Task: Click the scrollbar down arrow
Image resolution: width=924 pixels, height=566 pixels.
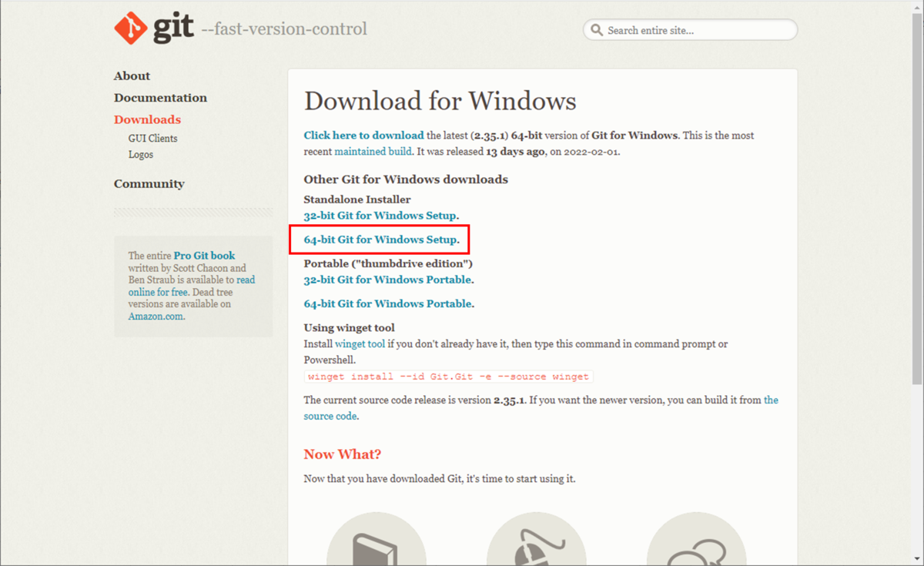Action: pos(916,559)
